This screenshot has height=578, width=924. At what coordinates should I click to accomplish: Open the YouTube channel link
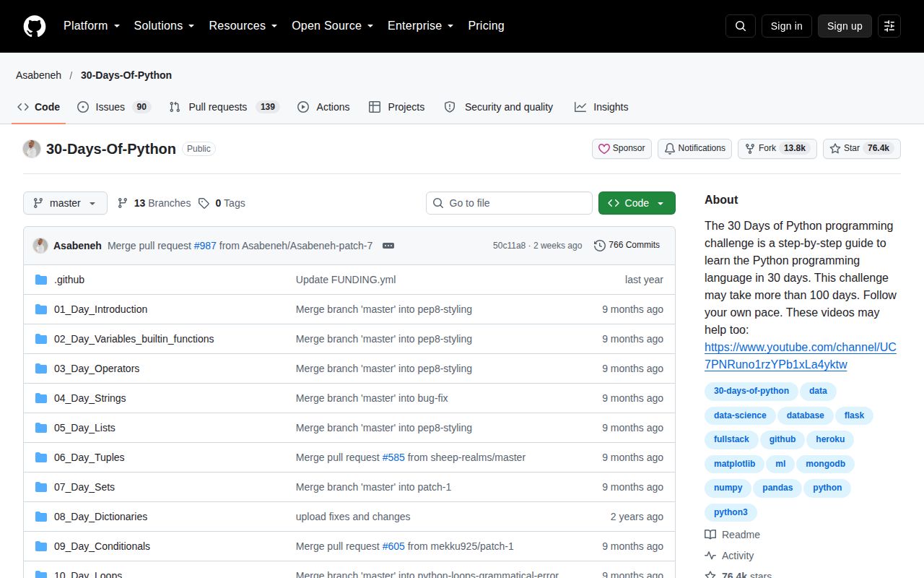(x=801, y=356)
